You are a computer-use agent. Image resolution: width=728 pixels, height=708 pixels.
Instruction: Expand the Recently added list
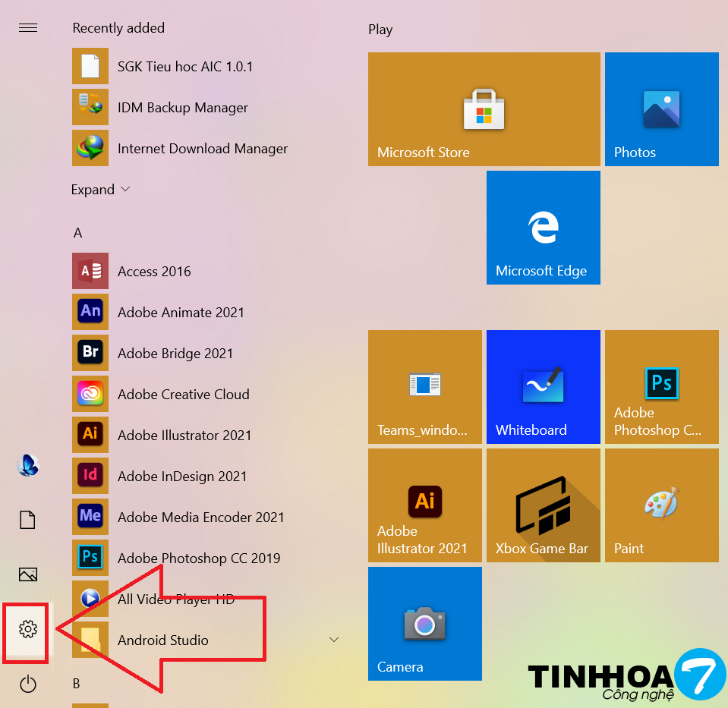pyautogui.click(x=100, y=190)
